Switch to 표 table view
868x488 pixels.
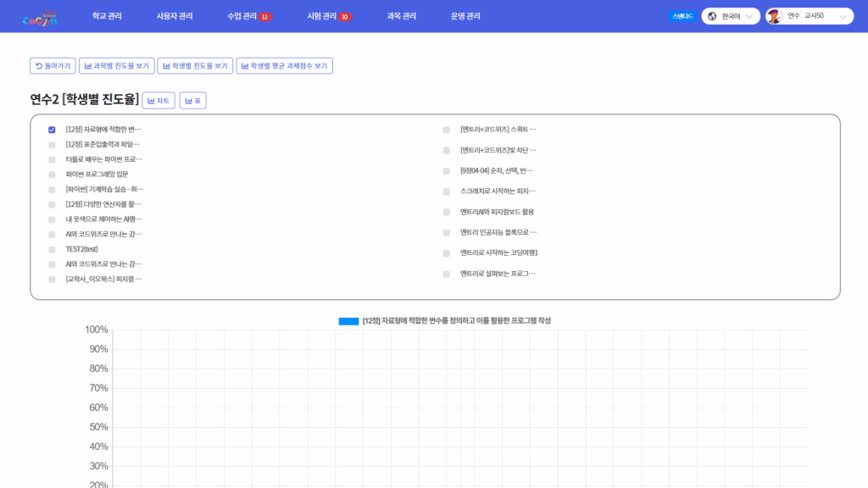click(192, 101)
